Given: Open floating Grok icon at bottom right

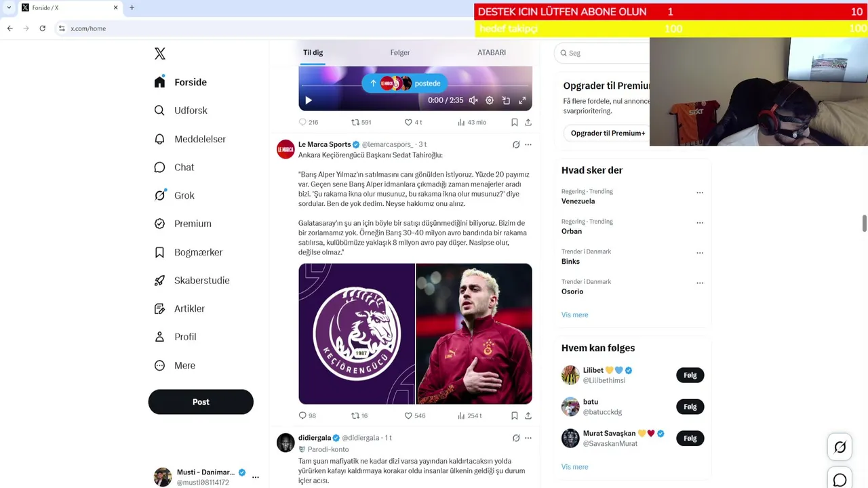Looking at the screenshot, I should 840,447.
